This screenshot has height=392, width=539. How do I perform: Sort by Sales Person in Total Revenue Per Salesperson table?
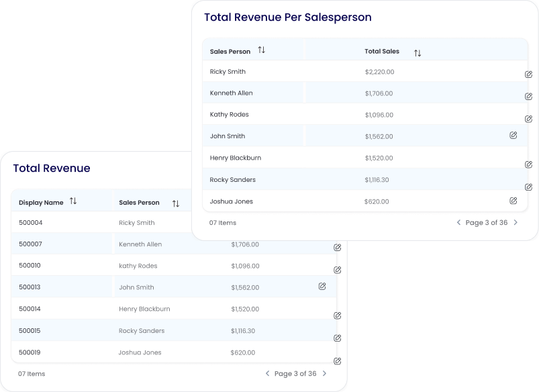coord(262,50)
